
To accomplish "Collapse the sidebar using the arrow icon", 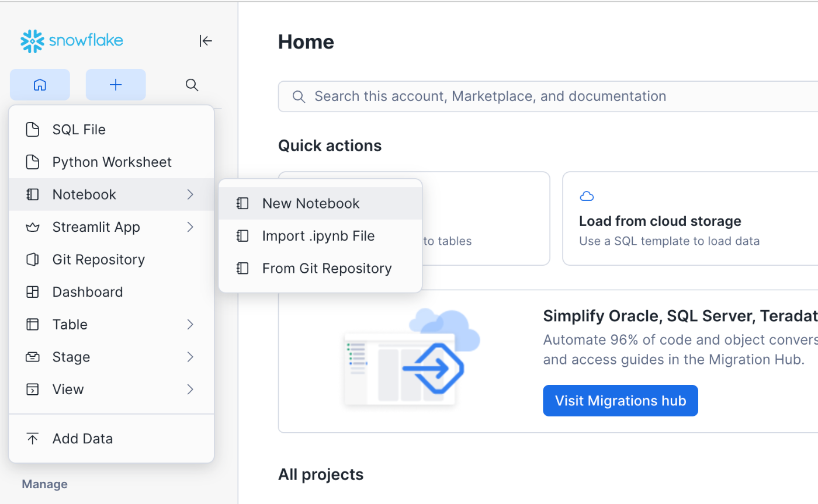I will [x=206, y=41].
